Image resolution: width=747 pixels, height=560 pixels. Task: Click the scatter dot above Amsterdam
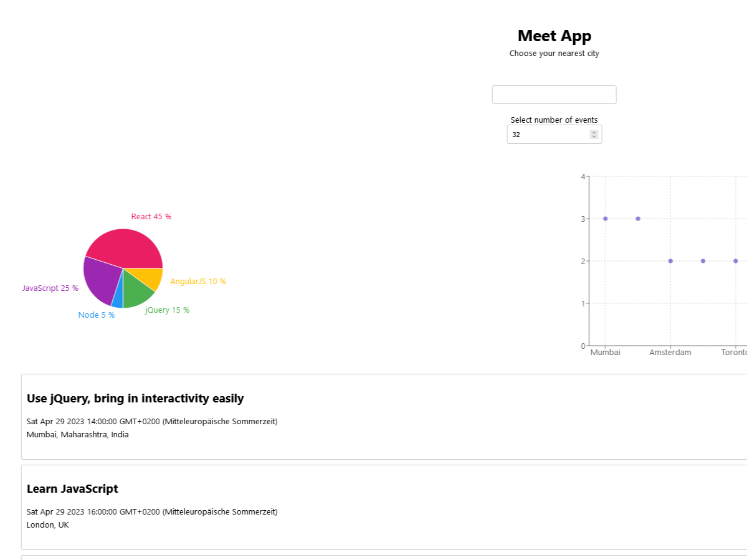[x=670, y=261]
